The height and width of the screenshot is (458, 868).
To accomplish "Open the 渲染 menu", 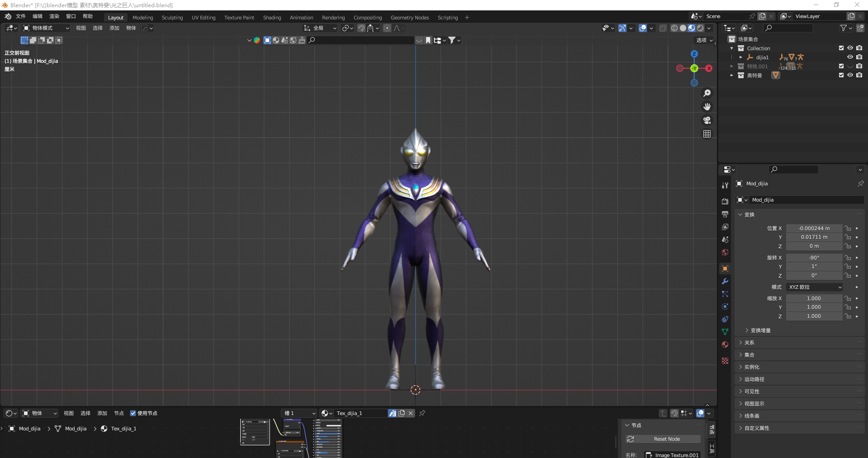I will (x=54, y=16).
